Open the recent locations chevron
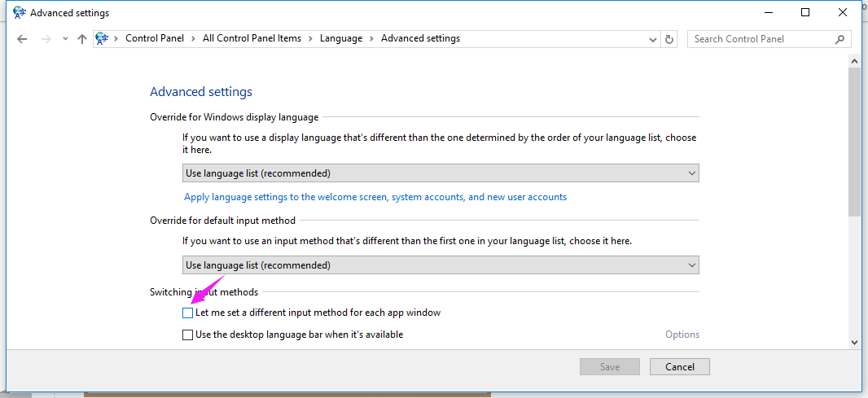This screenshot has width=868, height=398. click(x=65, y=39)
